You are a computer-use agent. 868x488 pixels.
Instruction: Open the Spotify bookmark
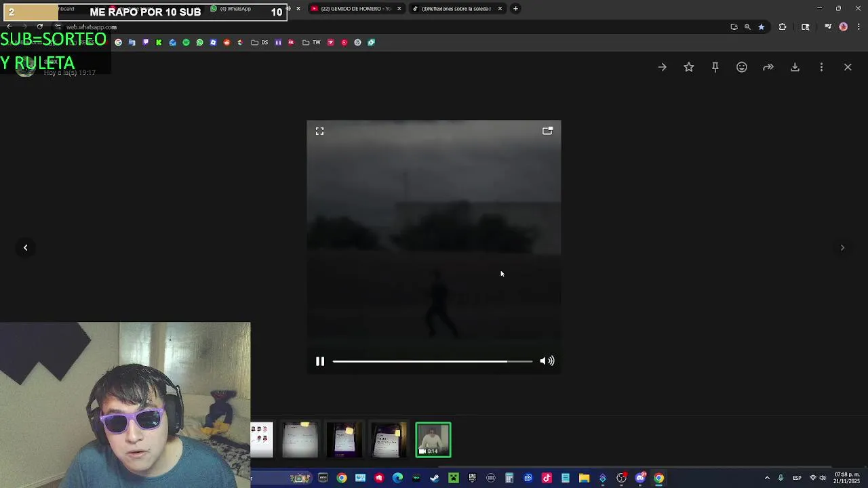click(x=186, y=43)
